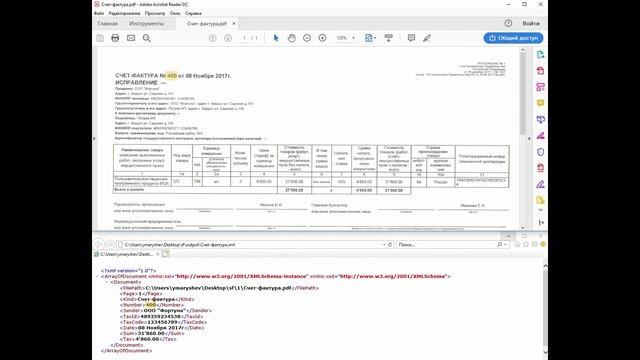Click the ООО "Фортуна" Sender value
The width and height of the screenshot is (640, 360).
164,311
